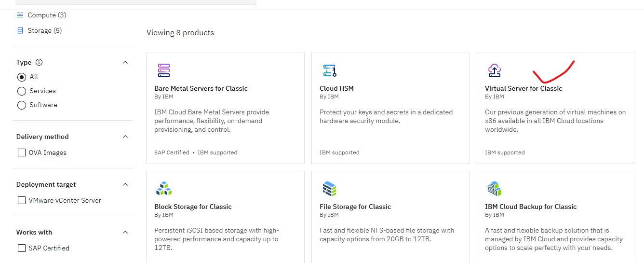
Task: Enable the OVA Images checkbox
Action: tap(21, 152)
